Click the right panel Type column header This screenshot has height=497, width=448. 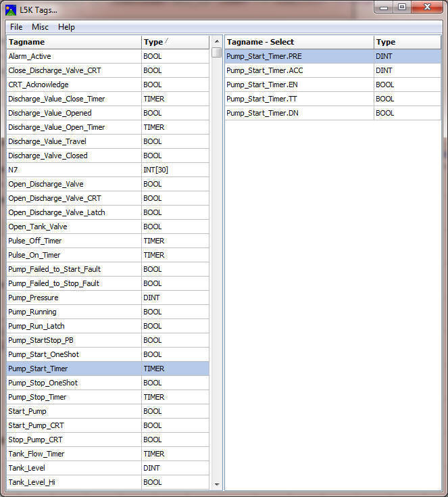tap(407, 42)
